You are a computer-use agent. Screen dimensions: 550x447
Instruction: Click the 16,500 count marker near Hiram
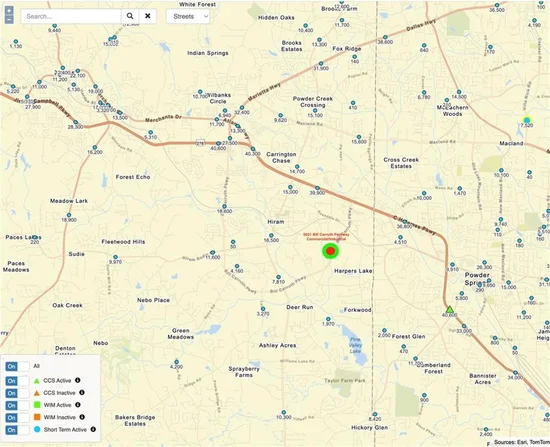271,235
